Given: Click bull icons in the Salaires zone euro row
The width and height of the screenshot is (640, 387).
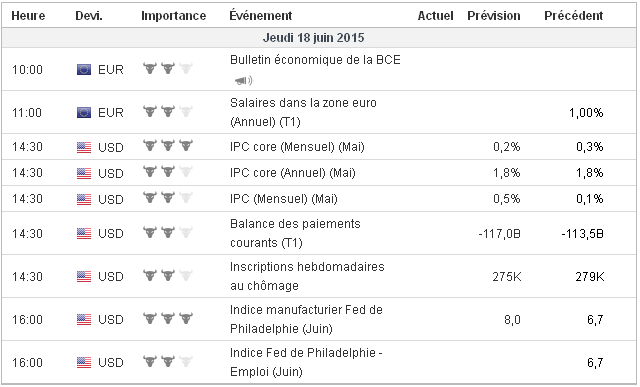Looking at the screenshot, I should point(168,111).
